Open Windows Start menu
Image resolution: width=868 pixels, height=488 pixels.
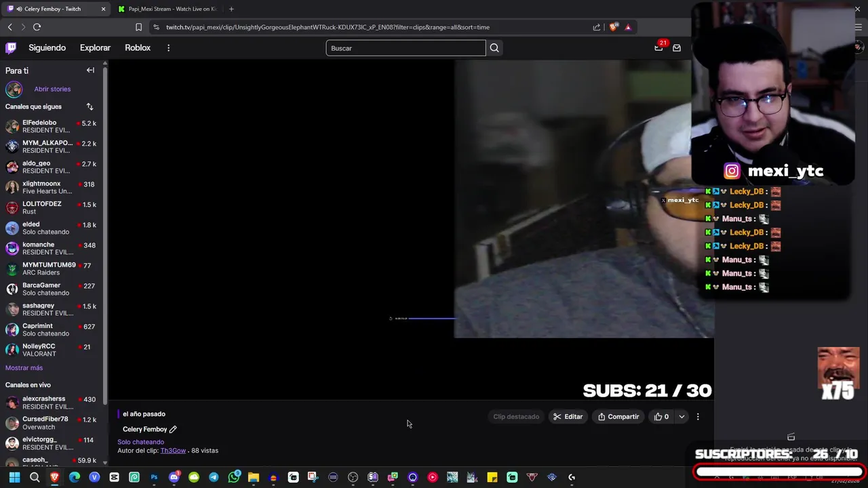point(14,477)
